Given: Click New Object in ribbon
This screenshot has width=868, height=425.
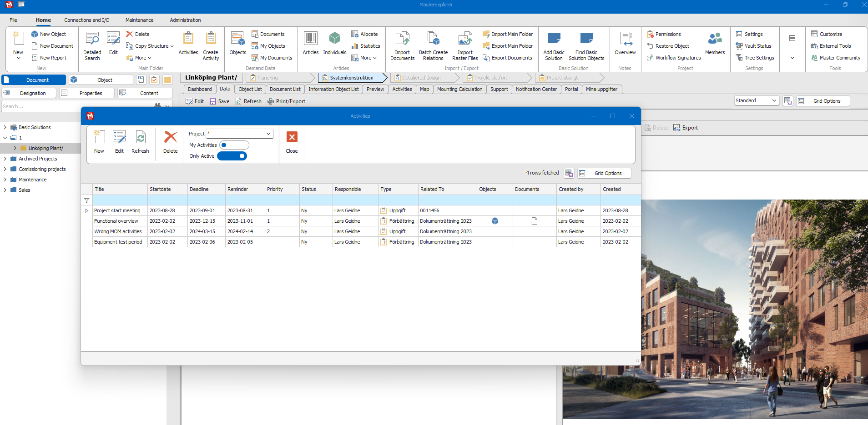Looking at the screenshot, I should pos(49,34).
